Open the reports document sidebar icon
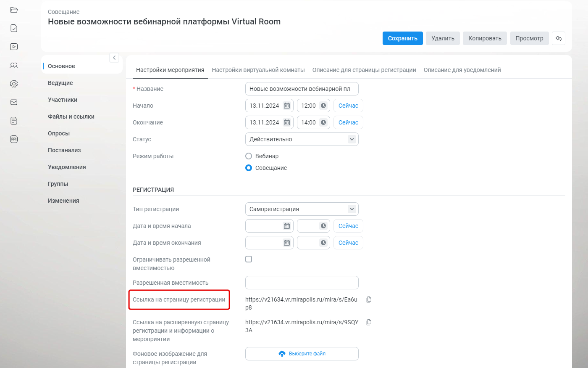The width and height of the screenshot is (588, 368). pos(14,121)
